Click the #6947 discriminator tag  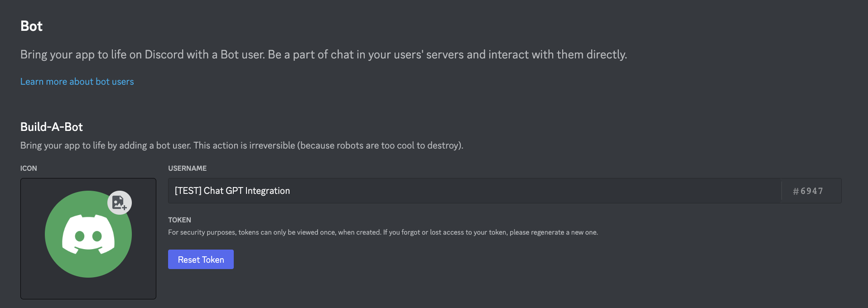coord(808,191)
